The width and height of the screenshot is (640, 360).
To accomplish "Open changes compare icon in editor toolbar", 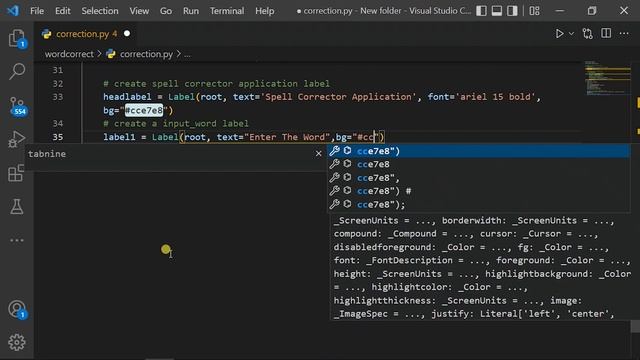I will pos(588,33).
